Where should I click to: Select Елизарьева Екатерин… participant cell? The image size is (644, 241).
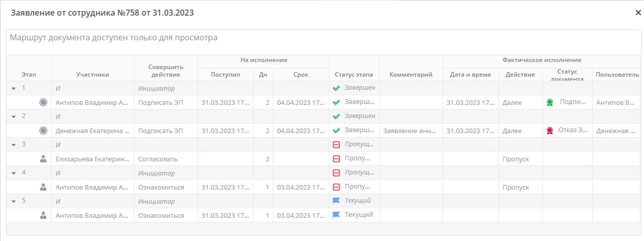click(x=93, y=159)
